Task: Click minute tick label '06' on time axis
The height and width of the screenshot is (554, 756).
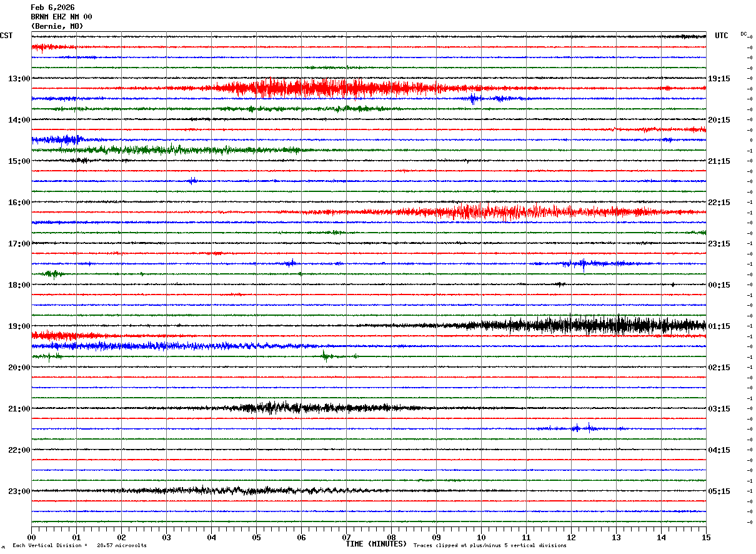Action: pos(302,537)
